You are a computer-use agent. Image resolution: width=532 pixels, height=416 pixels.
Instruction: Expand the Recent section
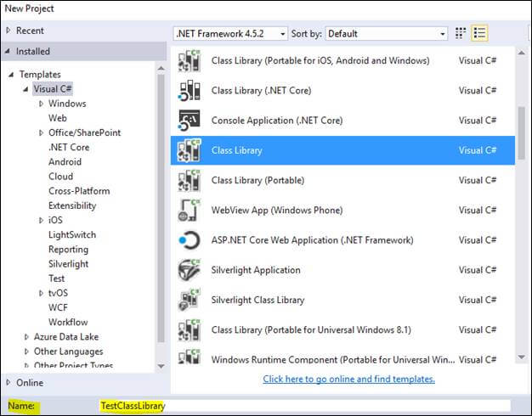(x=8, y=31)
